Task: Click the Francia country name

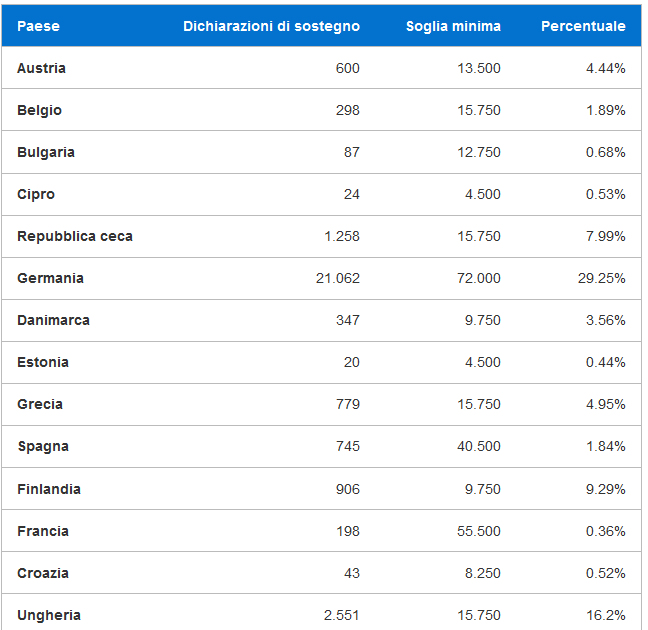Action: tap(43, 531)
